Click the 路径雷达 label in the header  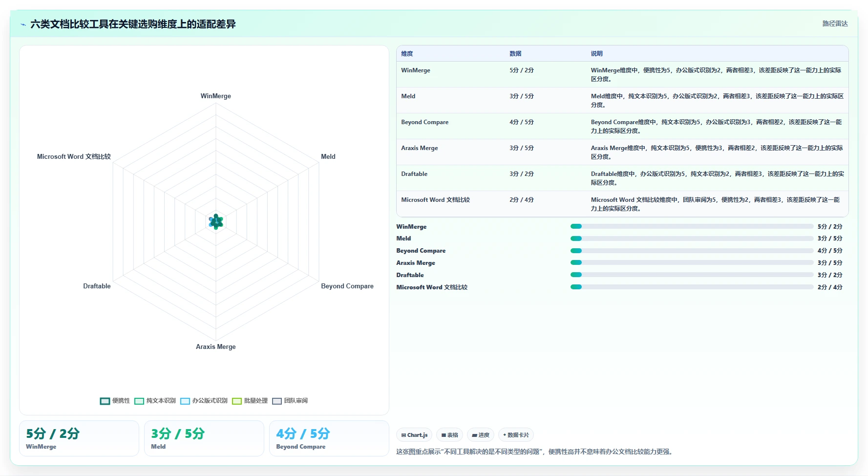click(x=835, y=23)
